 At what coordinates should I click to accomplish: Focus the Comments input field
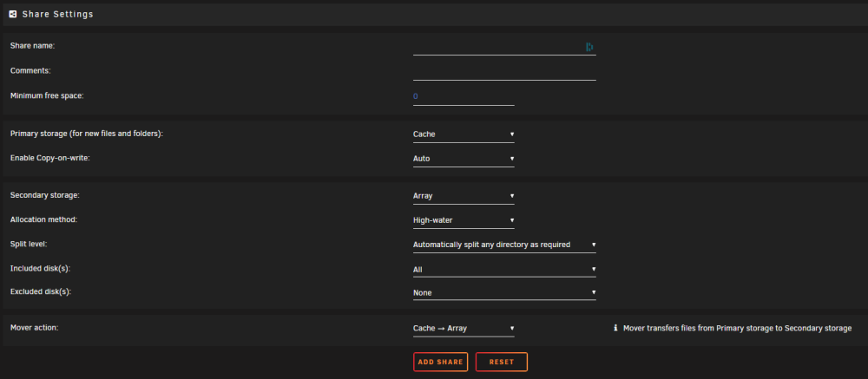coord(504,72)
